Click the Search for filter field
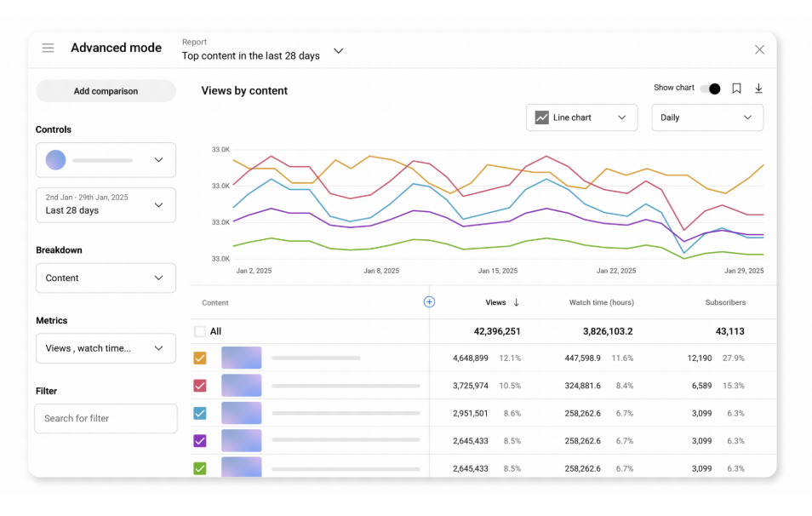Image resolution: width=812 pixels, height=516 pixels. pos(106,418)
